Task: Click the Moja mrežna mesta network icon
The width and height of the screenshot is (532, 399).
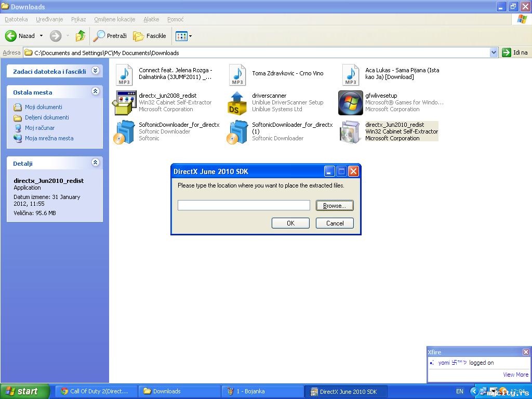Action: pyautogui.click(x=18, y=138)
